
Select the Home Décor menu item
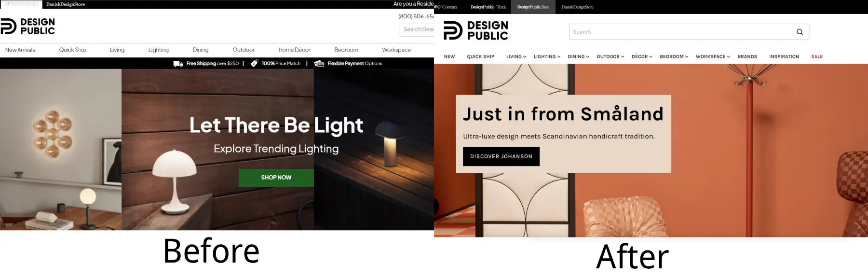[294, 50]
